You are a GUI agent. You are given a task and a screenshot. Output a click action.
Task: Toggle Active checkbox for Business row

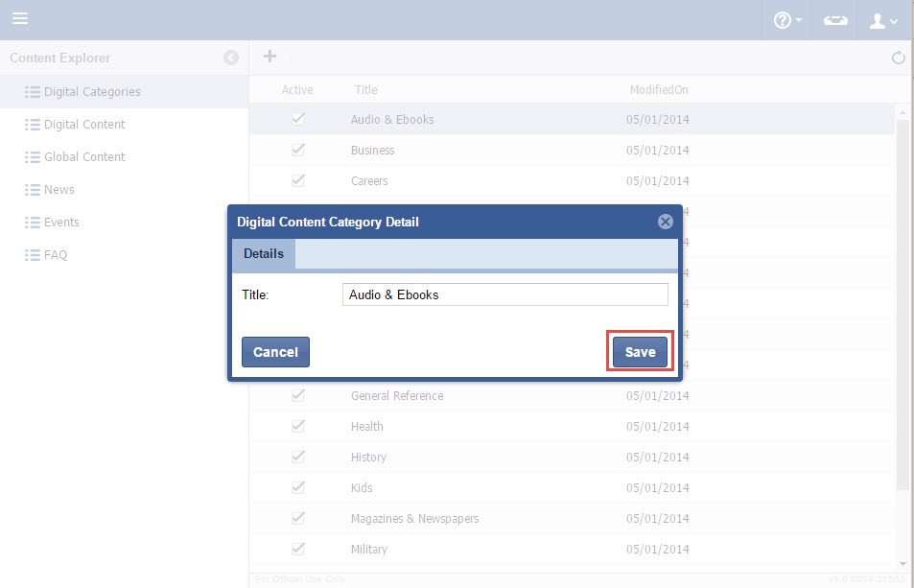pos(298,150)
